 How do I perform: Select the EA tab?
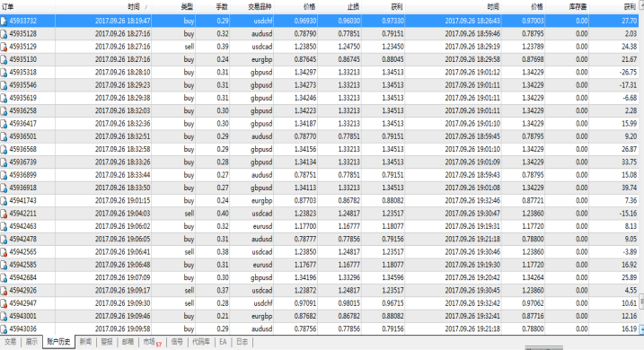tap(223, 342)
